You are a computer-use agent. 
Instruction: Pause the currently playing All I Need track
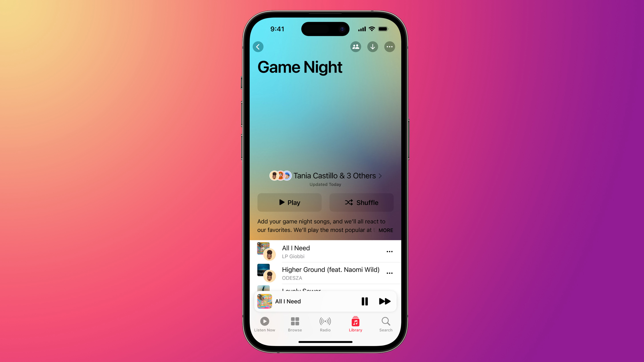pyautogui.click(x=364, y=301)
